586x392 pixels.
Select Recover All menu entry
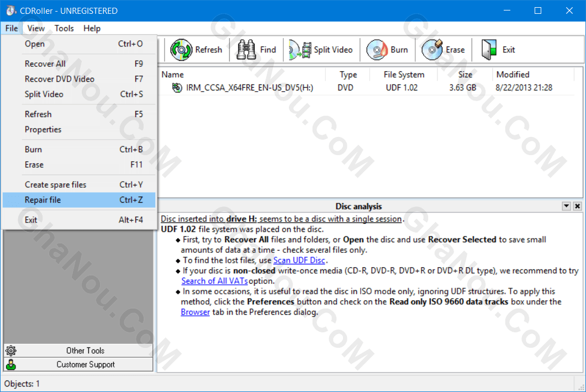[x=79, y=64]
